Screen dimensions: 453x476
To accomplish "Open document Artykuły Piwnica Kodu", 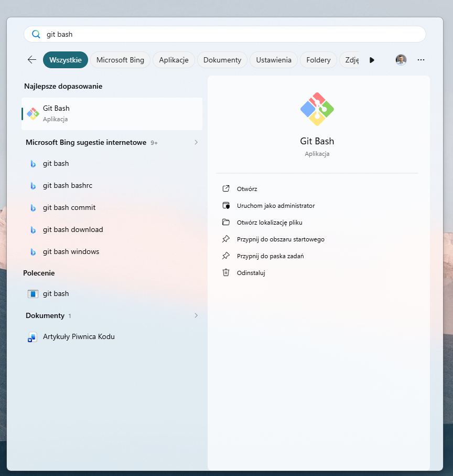I will [x=112, y=337].
